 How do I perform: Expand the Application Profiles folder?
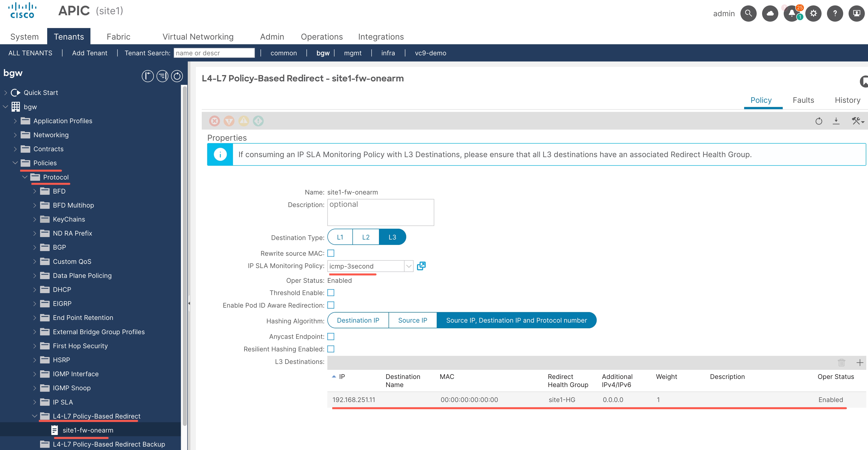tap(15, 121)
